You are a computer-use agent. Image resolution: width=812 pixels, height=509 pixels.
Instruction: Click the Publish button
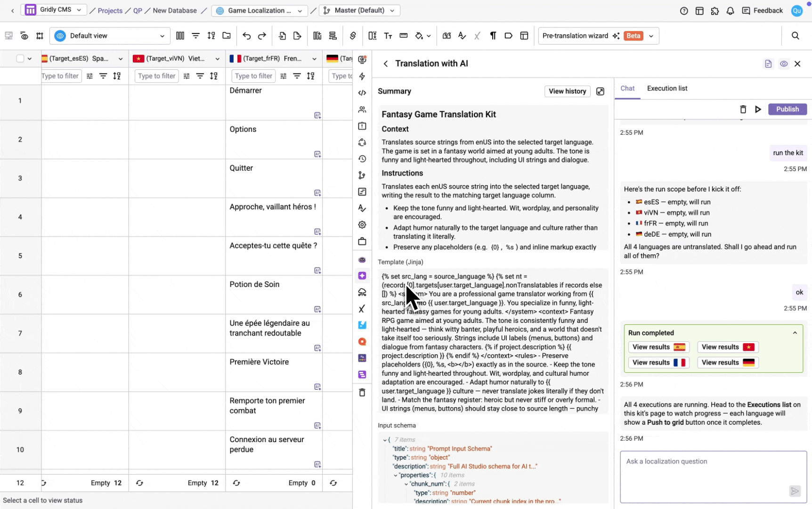click(787, 109)
